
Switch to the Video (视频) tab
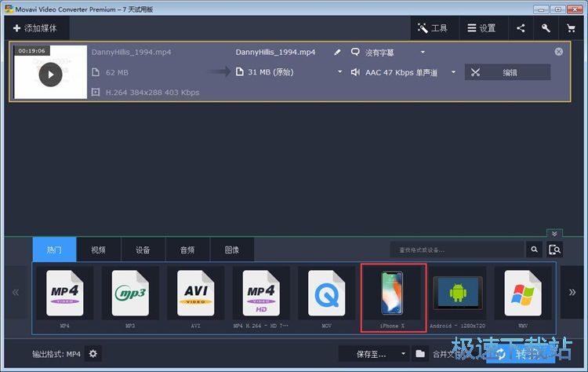[99, 250]
